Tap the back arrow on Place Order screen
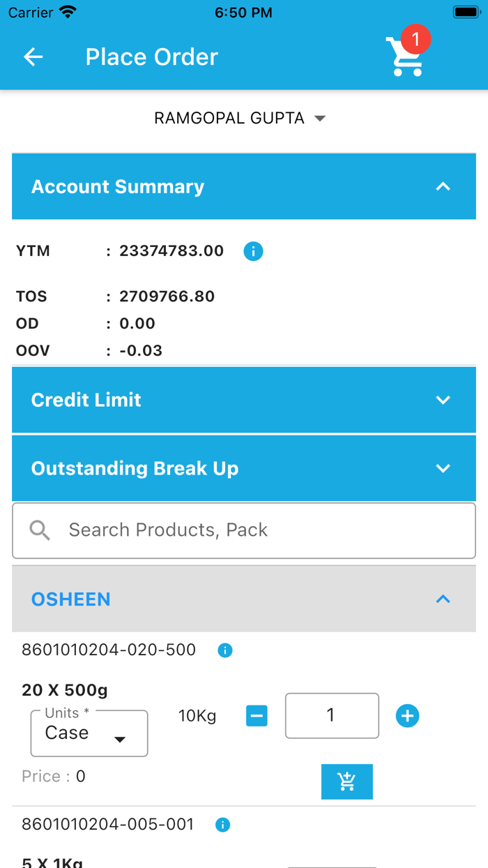This screenshot has width=488, height=868. 33,57
